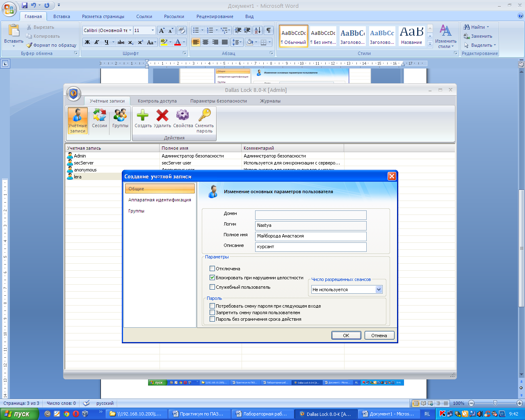525x420 pixels.
Task: Increase font size with grow font icon
Action: tap(162, 30)
